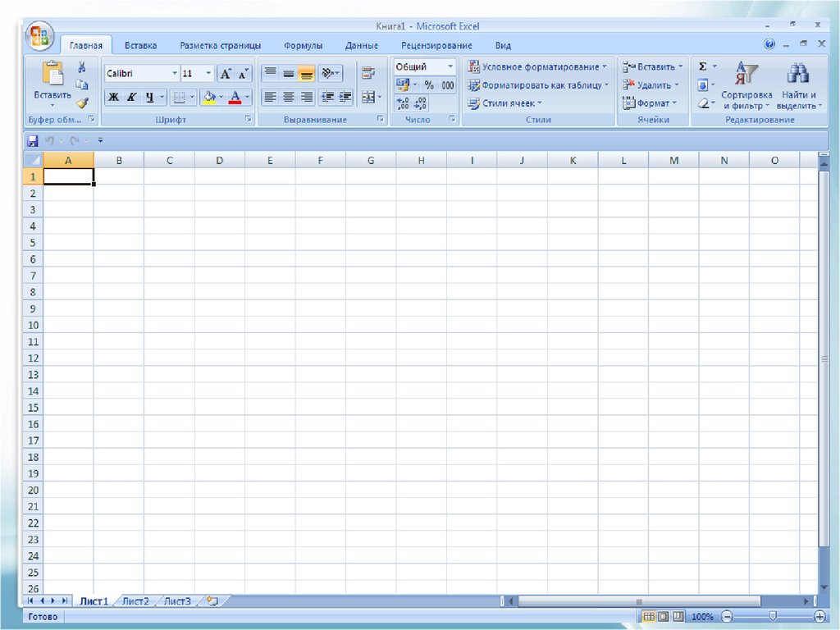Open the Общий number format dropdown
This screenshot has width=840, height=630.
click(450, 66)
